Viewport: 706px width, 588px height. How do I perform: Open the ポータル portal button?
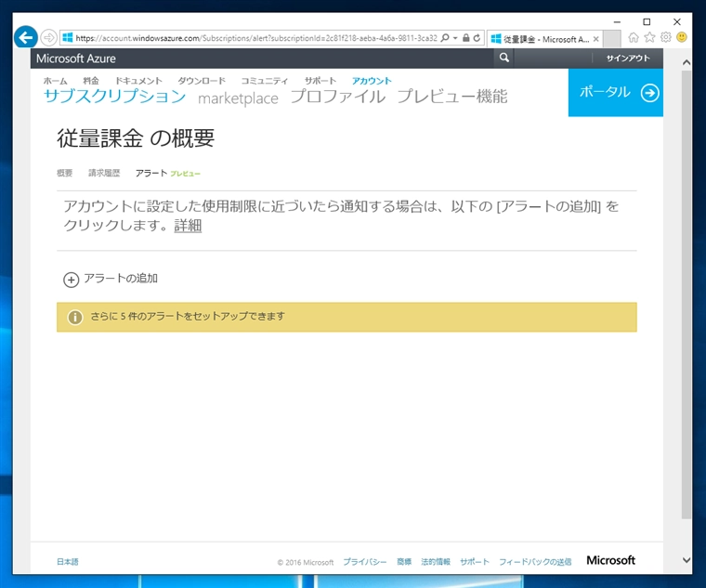[x=616, y=93]
